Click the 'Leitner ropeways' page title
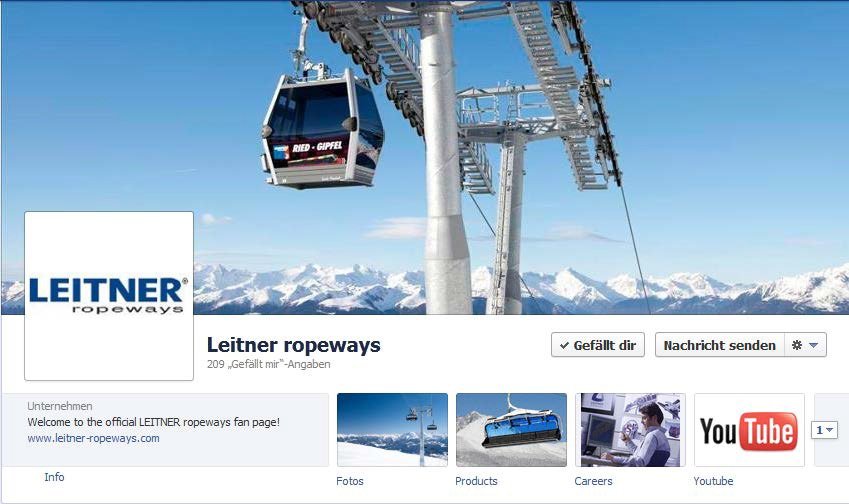This screenshot has width=849, height=504. pyautogui.click(x=293, y=345)
